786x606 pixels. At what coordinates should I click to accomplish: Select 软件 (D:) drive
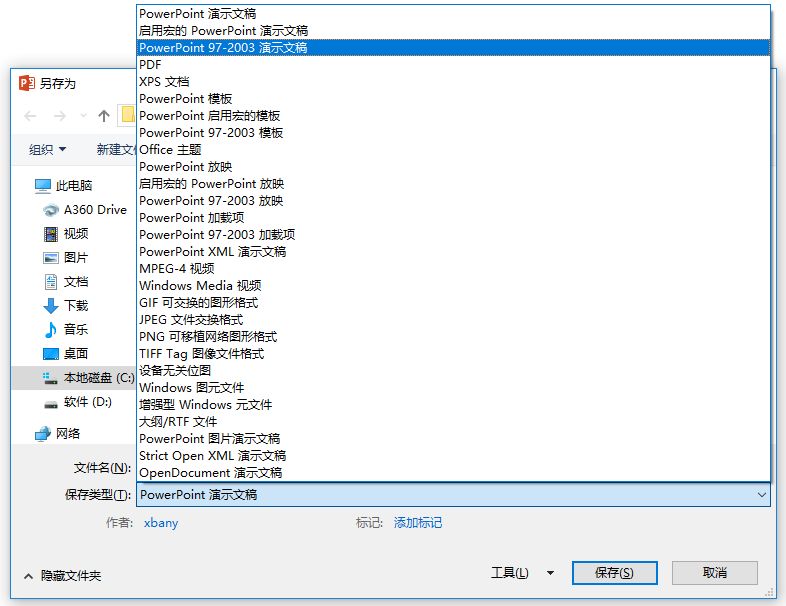pos(78,402)
